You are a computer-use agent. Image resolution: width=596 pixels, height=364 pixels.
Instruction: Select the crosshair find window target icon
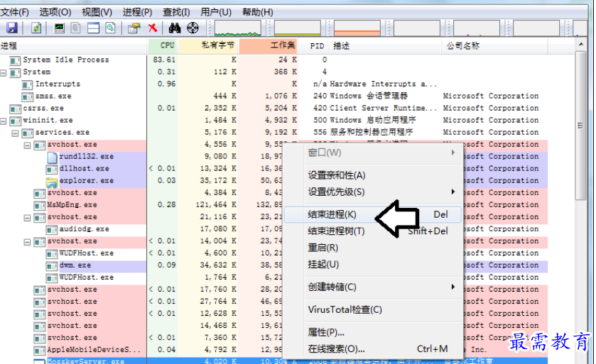pos(192,28)
